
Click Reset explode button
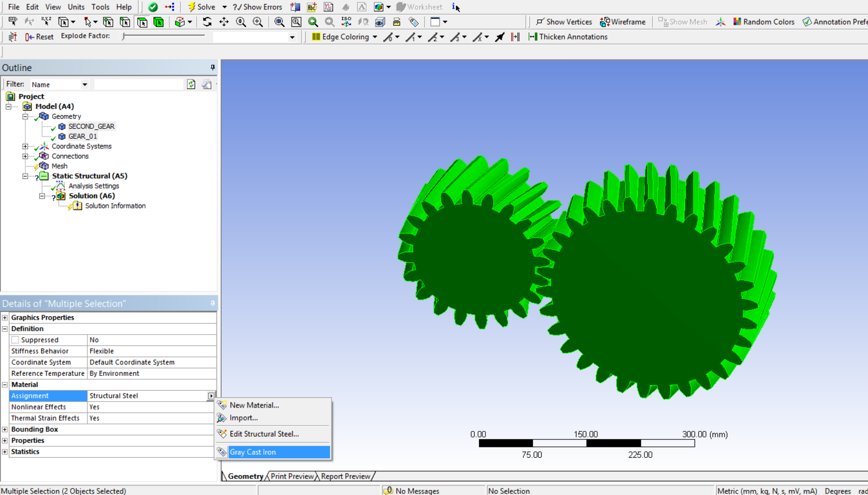point(39,37)
